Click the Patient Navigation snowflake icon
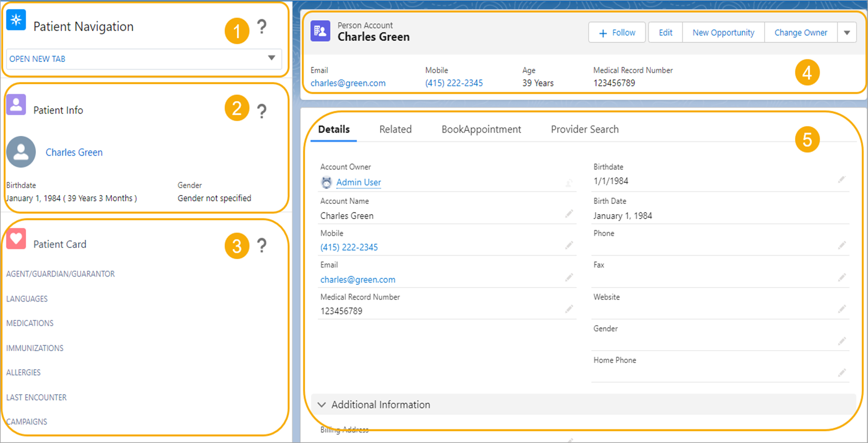Viewport: 868px width, 443px height. (16, 20)
